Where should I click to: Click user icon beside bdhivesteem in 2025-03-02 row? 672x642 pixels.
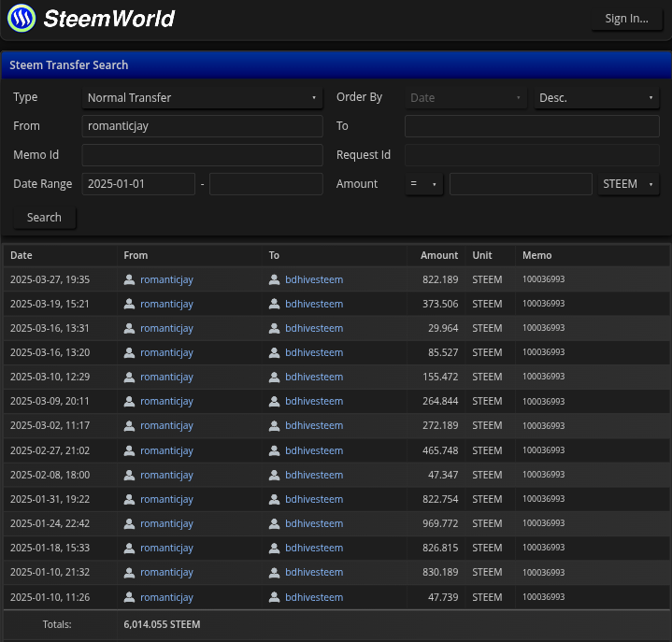[274, 425]
